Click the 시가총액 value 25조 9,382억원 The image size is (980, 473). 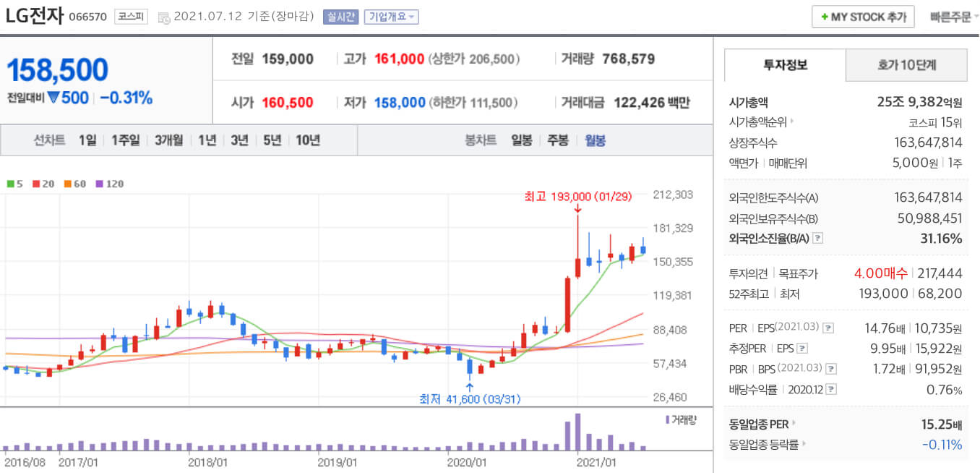919,102
